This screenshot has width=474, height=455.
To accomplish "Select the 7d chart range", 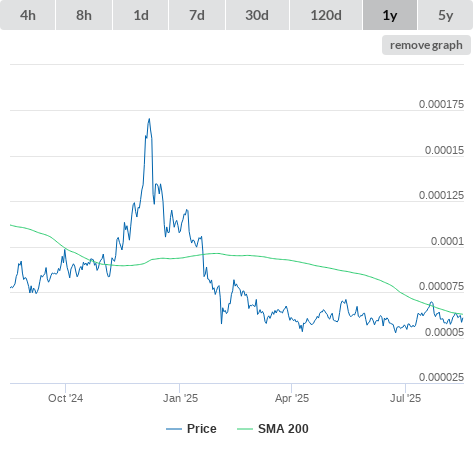I will tap(197, 15).
